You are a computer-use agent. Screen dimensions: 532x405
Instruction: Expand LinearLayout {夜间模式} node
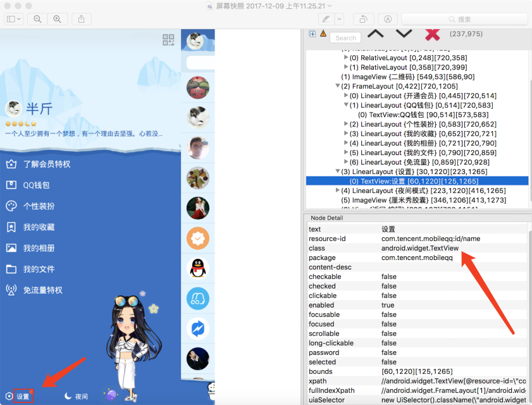(338, 190)
